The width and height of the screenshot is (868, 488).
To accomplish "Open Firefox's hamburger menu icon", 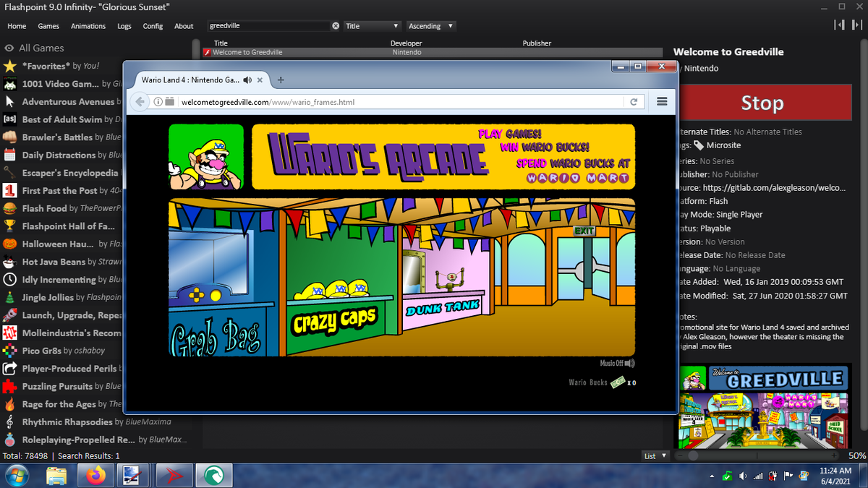I will (x=661, y=102).
